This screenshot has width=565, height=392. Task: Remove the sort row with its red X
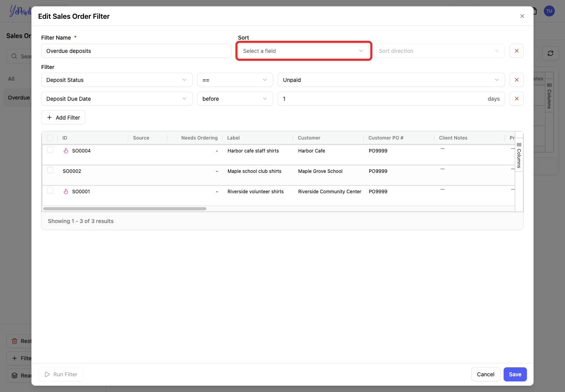[x=516, y=51]
